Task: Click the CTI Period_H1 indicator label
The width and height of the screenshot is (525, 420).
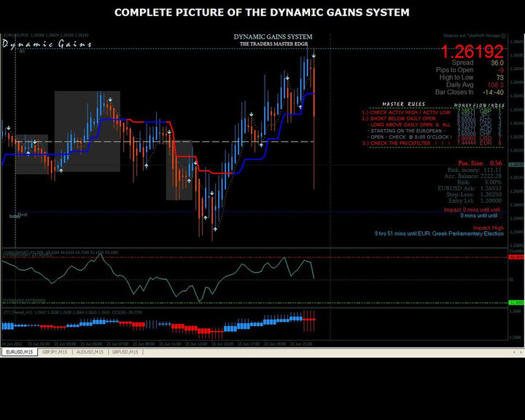Action: pyautogui.click(x=73, y=312)
